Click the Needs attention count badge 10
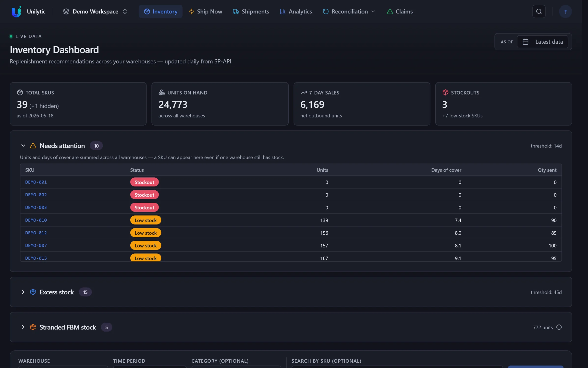Viewport: 588px width, 368px height. coord(96,146)
